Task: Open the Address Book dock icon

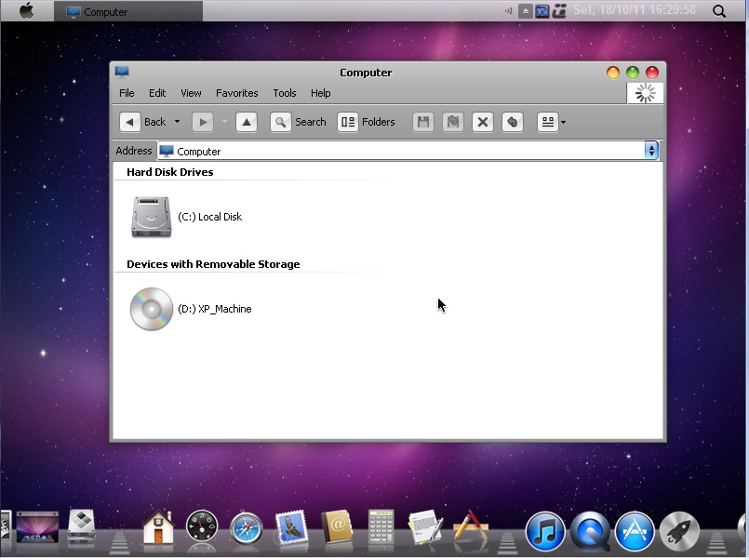Action: (337, 527)
